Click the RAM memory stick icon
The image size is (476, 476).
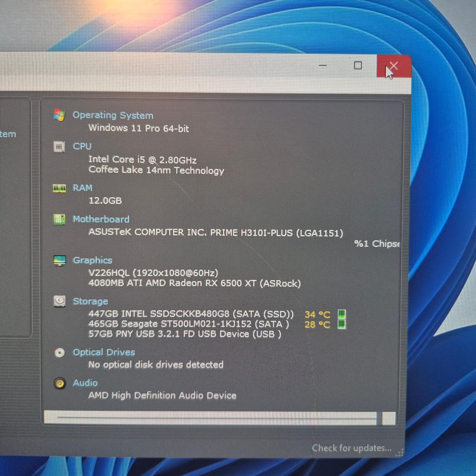[x=59, y=188]
